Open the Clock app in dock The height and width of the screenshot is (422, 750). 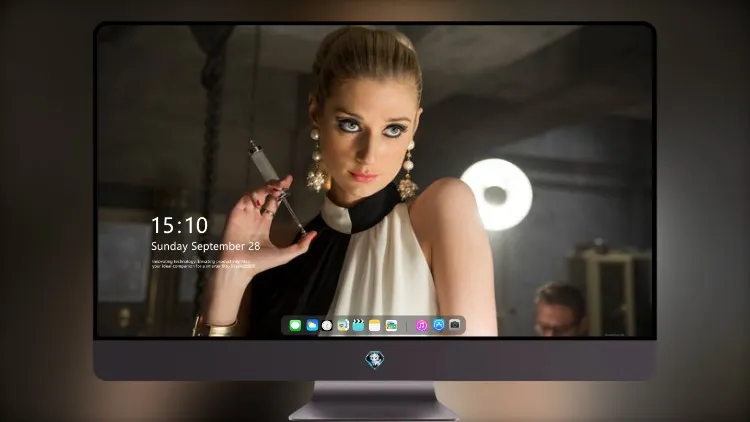327,325
